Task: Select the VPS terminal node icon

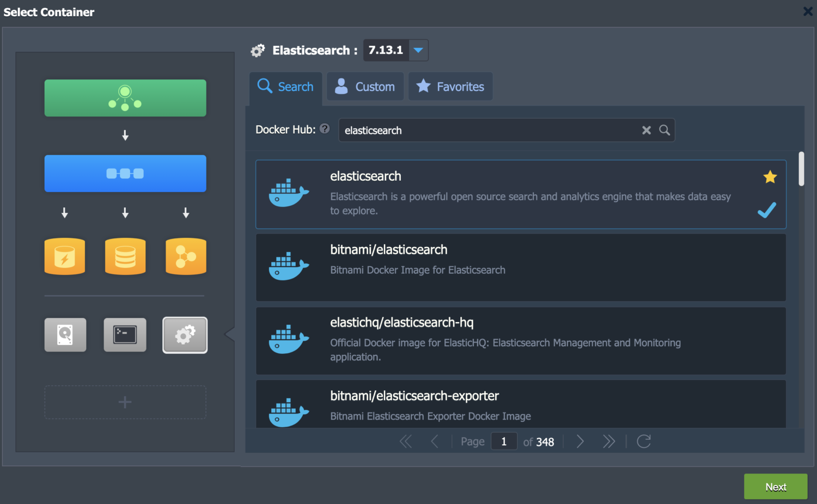Action: click(125, 335)
